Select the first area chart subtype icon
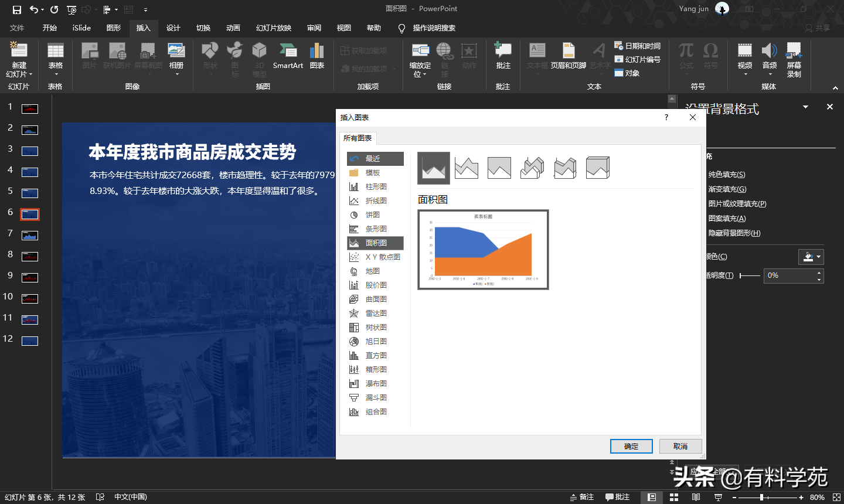The image size is (844, 504). click(x=434, y=168)
